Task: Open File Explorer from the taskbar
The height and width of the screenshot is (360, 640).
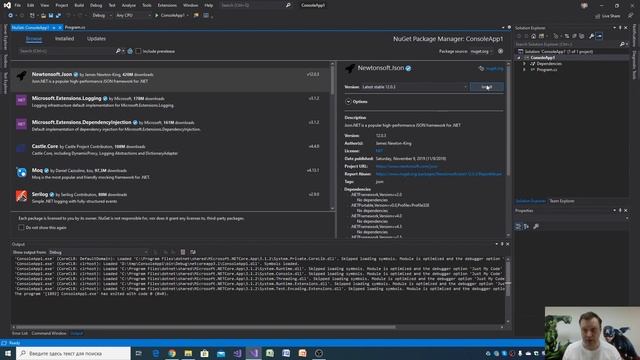Action: (x=188, y=353)
